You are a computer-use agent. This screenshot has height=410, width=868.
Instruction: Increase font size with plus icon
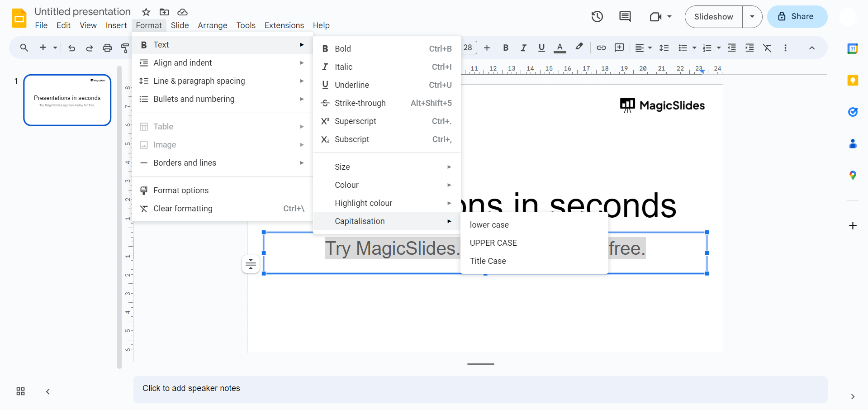coord(487,48)
